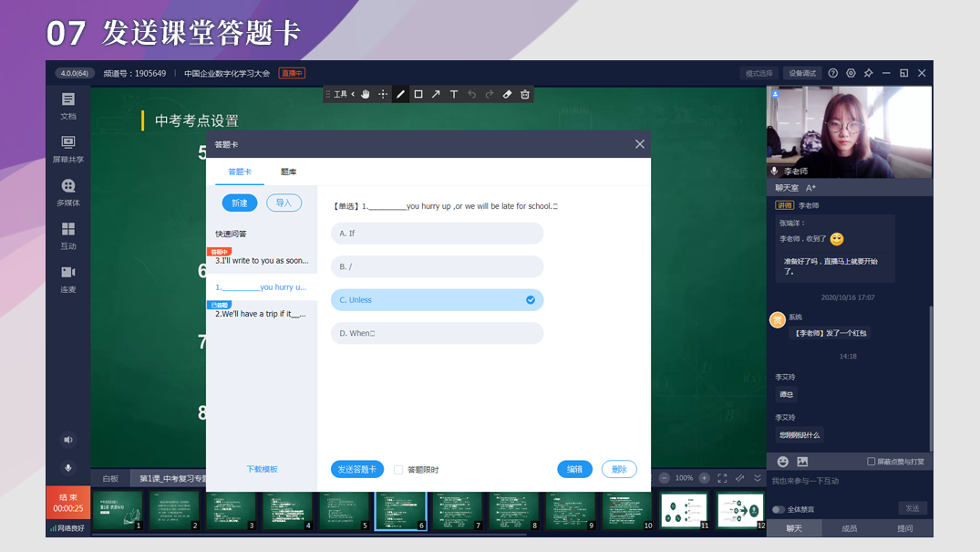
Task: Switch to the 题库 tab
Action: pos(288,172)
